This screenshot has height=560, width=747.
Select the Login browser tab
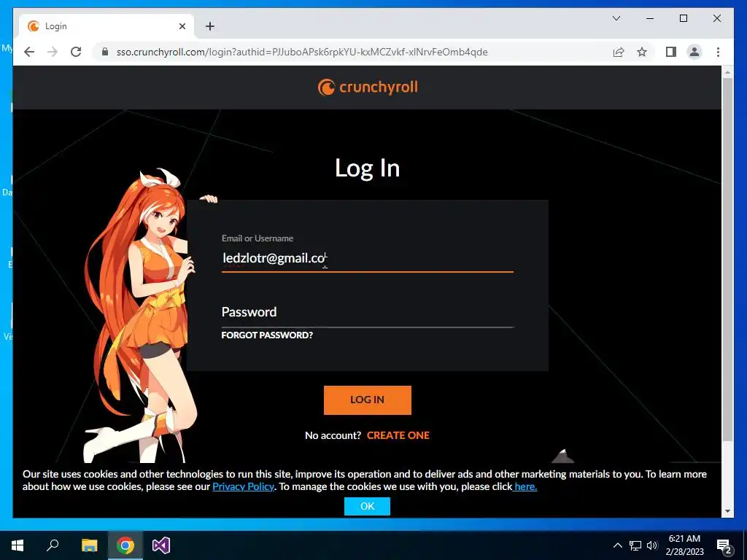tap(107, 26)
